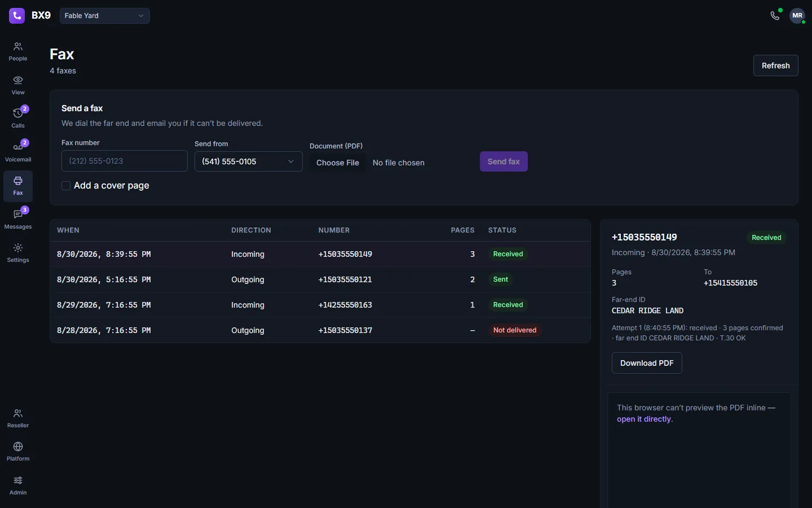Image resolution: width=812 pixels, height=508 pixels.
Task: Open Messages in the sidebar
Action: pos(18,220)
